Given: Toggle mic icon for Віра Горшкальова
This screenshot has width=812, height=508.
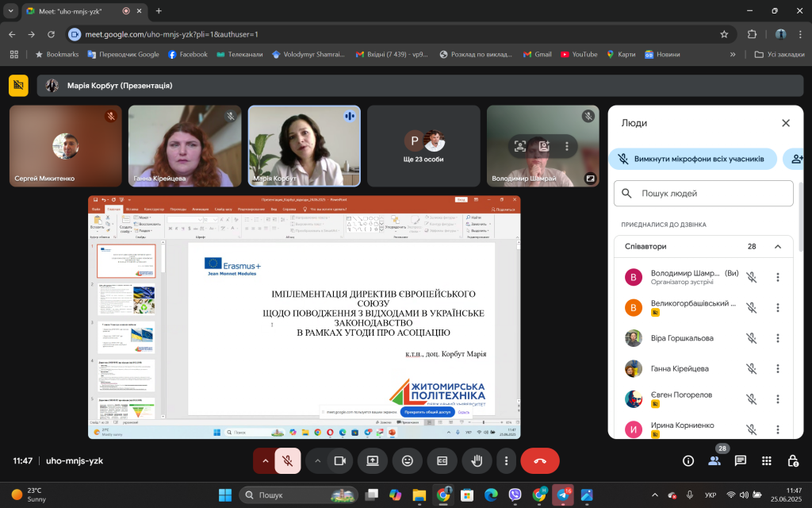Looking at the screenshot, I should pyautogui.click(x=752, y=338).
